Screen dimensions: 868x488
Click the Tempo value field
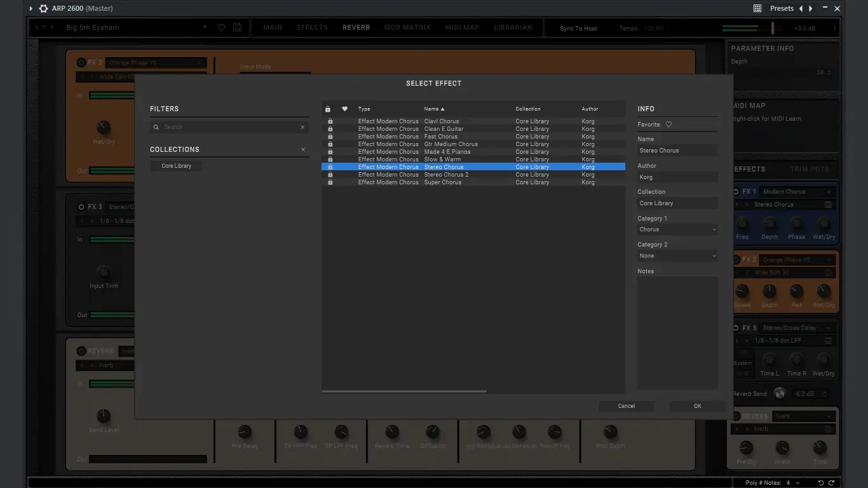coord(654,29)
